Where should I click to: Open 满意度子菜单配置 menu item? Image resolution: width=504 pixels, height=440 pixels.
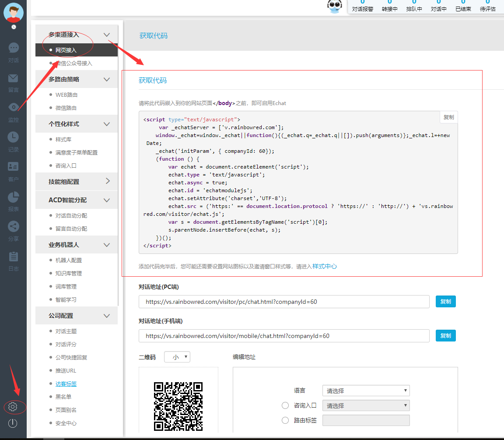pyautogui.click(x=77, y=152)
